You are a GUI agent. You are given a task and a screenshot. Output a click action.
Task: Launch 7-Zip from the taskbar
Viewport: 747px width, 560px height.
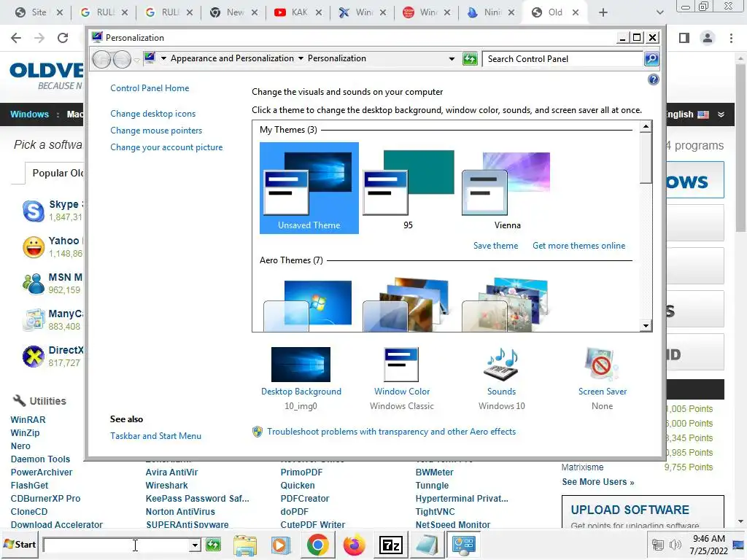[x=390, y=545]
